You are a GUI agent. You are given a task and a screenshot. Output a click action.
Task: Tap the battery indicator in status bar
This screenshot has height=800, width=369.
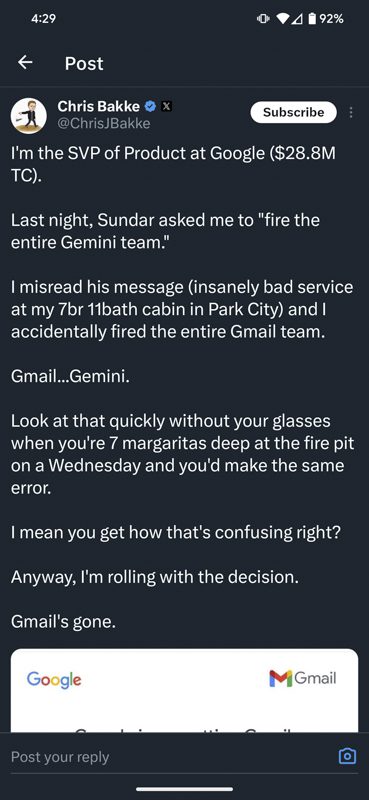tap(312, 19)
